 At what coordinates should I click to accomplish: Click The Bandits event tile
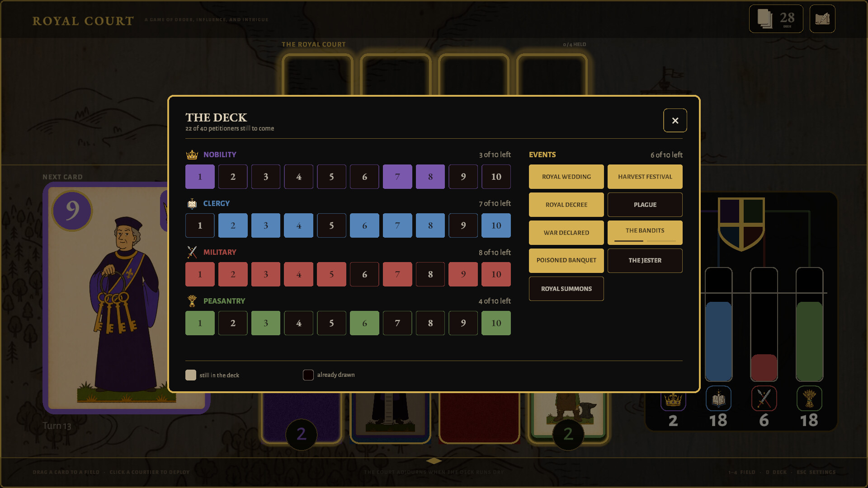(x=645, y=233)
